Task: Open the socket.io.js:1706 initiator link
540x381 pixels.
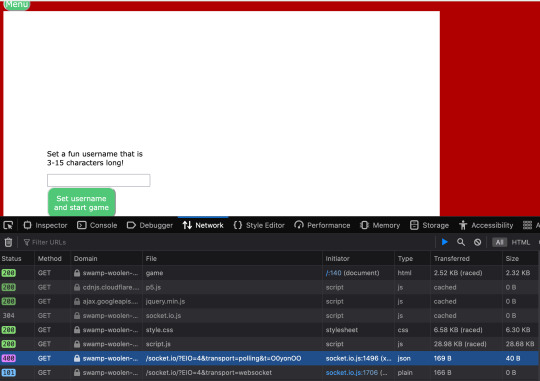Action: (x=352, y=373)
